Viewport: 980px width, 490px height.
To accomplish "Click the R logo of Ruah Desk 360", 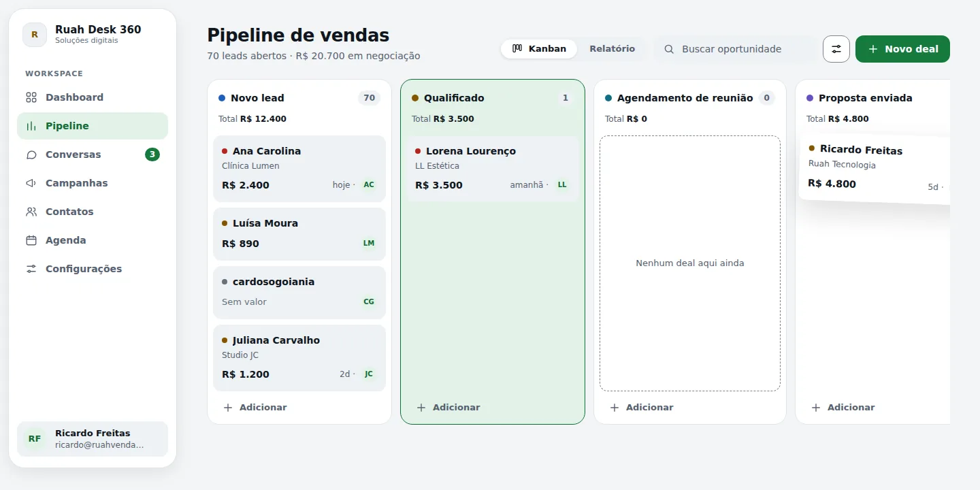I will tap(35, 35).
